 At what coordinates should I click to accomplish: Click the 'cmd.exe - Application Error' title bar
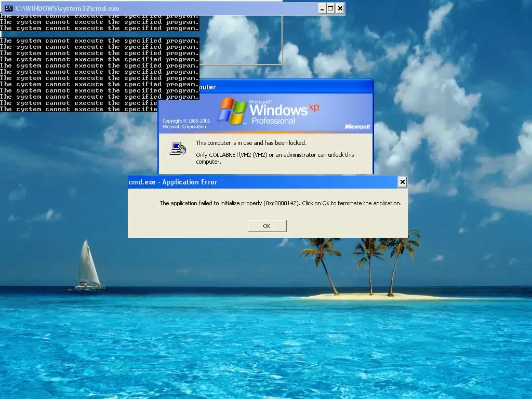click(268, 182)
